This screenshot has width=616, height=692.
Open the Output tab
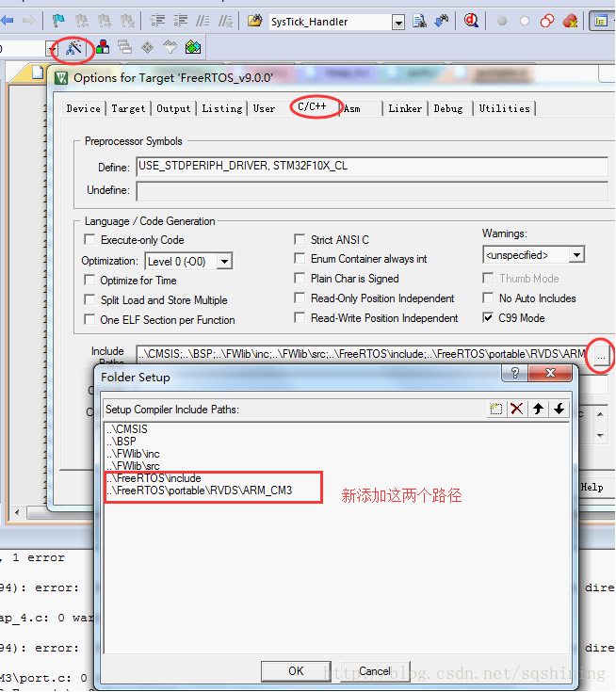click(173, 108)
